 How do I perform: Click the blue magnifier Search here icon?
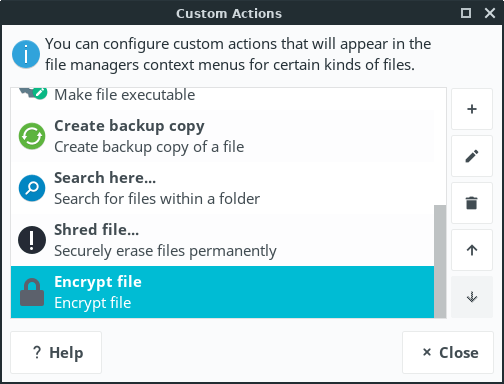(32, 188)
